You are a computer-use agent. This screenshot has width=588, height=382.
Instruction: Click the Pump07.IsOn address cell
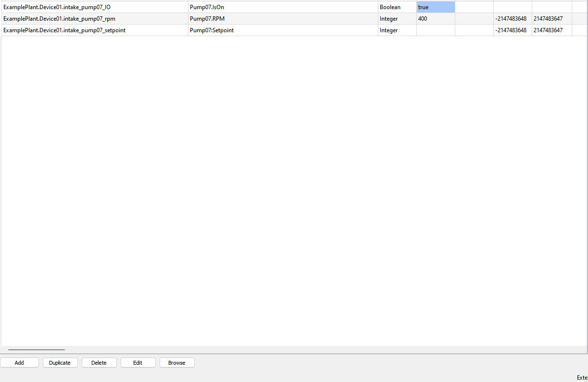pyautogui.click(x=283, y=7)
